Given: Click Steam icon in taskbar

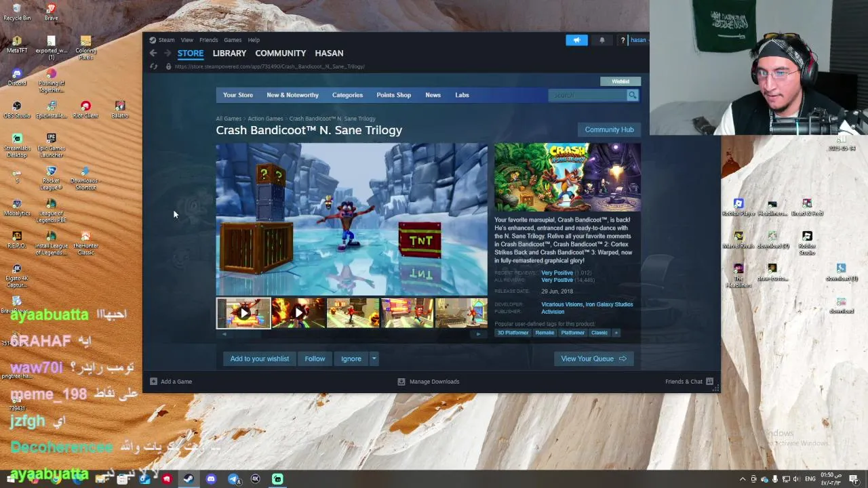Looking at the screenshot, I should point(189,479).
